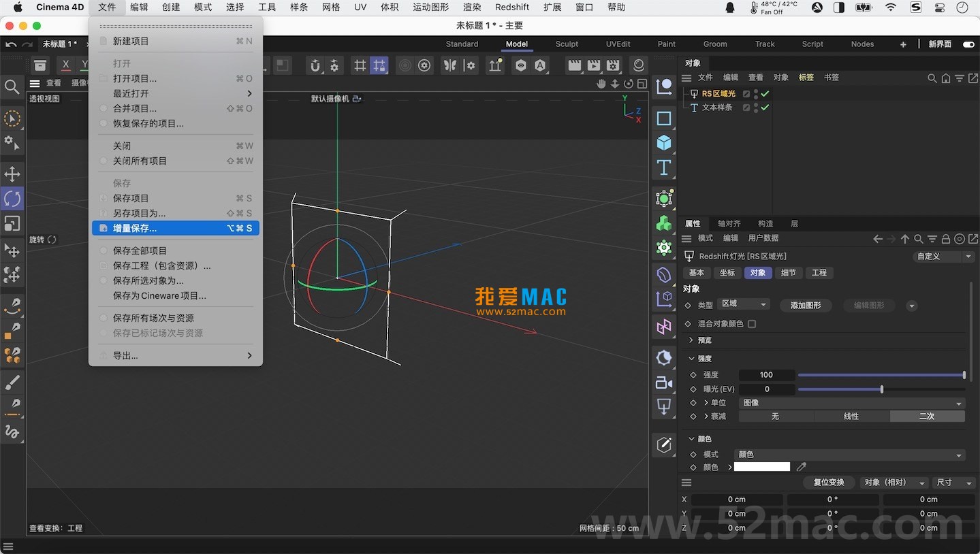Click the hexagon eye display filter icon
This screenshot has height=554, width=980.
(x=521, y=65)
